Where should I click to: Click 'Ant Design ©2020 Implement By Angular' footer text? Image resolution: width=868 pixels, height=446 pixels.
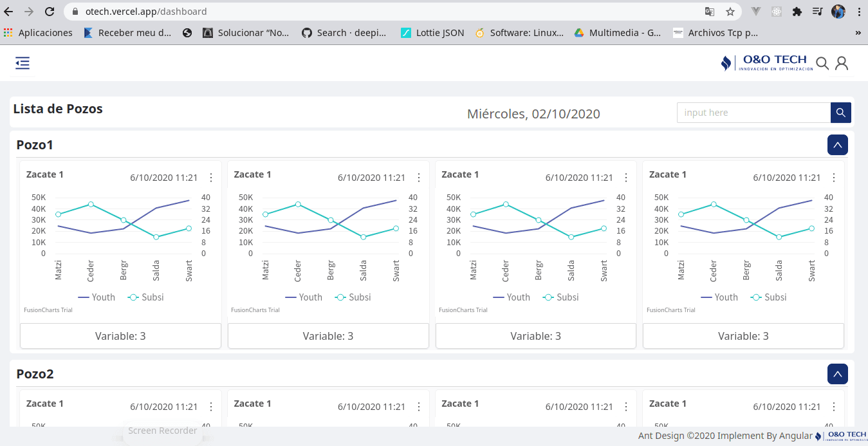[725, 436]
